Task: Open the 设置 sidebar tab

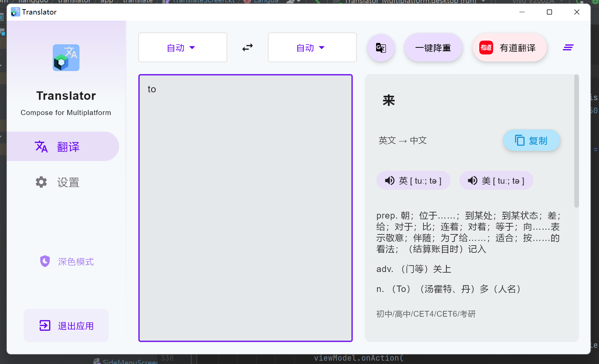Action: click(63, 182)
